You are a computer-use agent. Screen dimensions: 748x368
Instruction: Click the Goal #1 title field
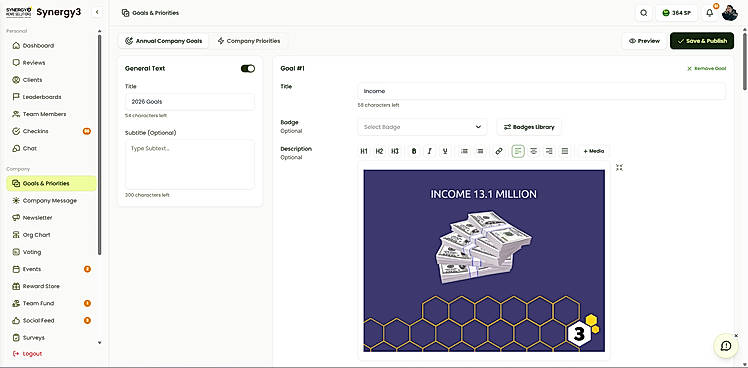tap(541, 91)
